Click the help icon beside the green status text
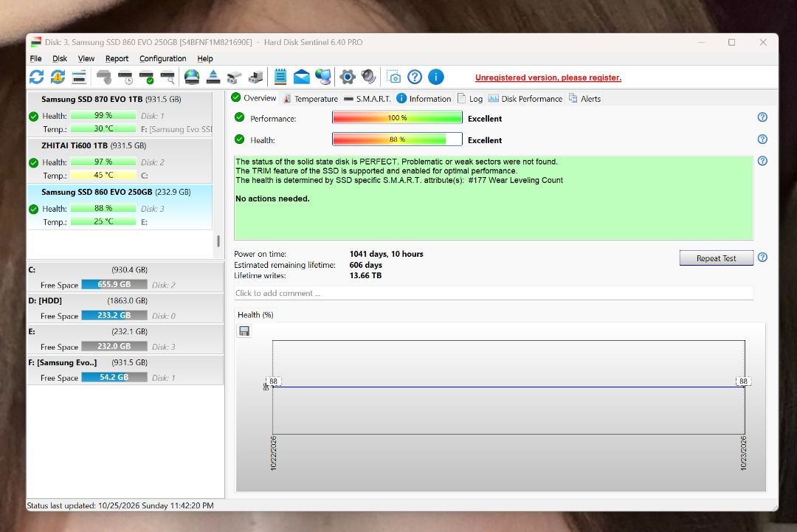The image size is (797, 532). pos(762,161)
